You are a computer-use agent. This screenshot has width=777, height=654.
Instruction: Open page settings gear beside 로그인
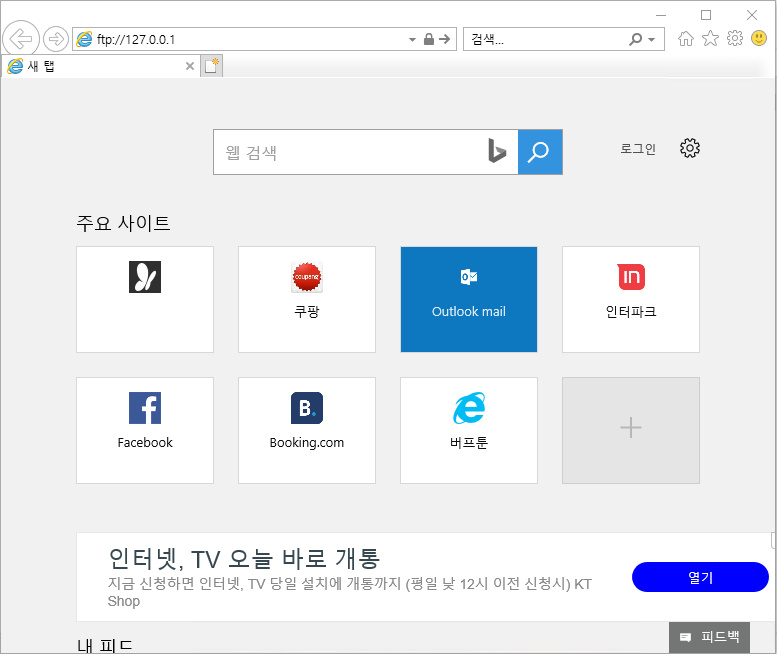(689, 148)
